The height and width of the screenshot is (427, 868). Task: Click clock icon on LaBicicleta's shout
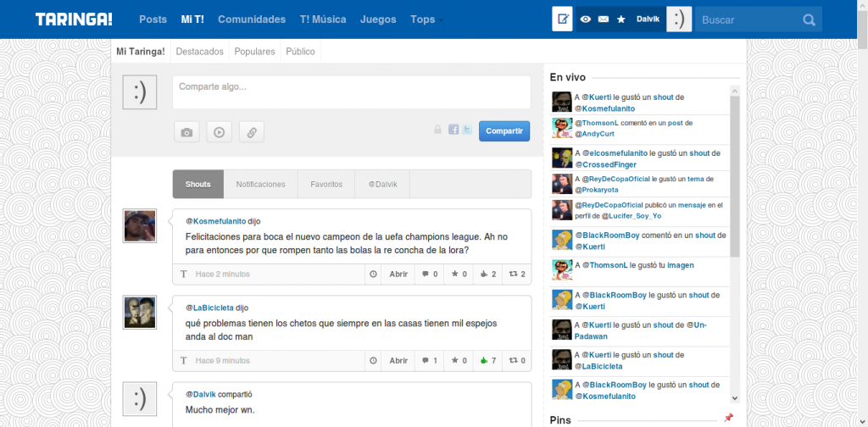373,361
